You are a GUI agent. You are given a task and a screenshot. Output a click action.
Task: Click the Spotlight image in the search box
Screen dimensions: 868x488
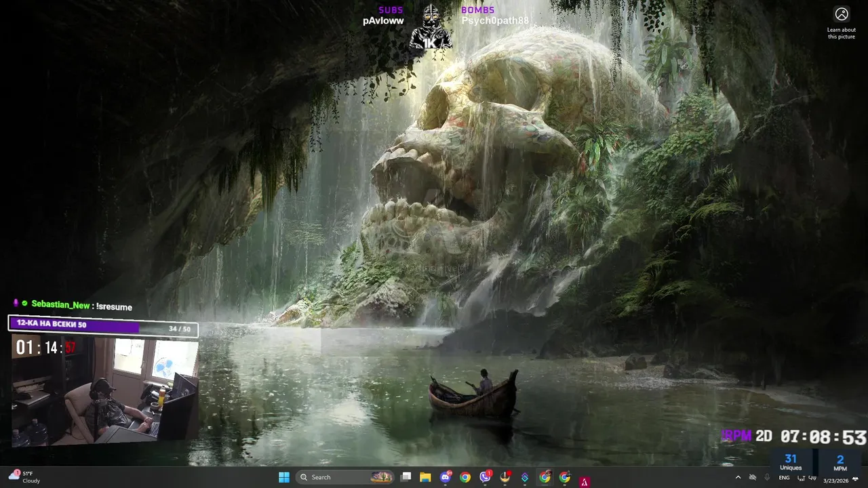tap(381, 477)
